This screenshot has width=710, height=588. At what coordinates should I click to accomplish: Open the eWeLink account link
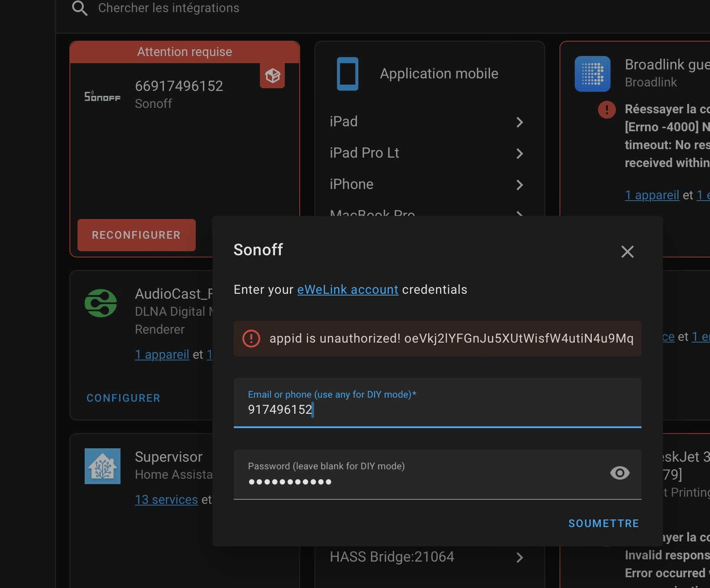point(348,290)
